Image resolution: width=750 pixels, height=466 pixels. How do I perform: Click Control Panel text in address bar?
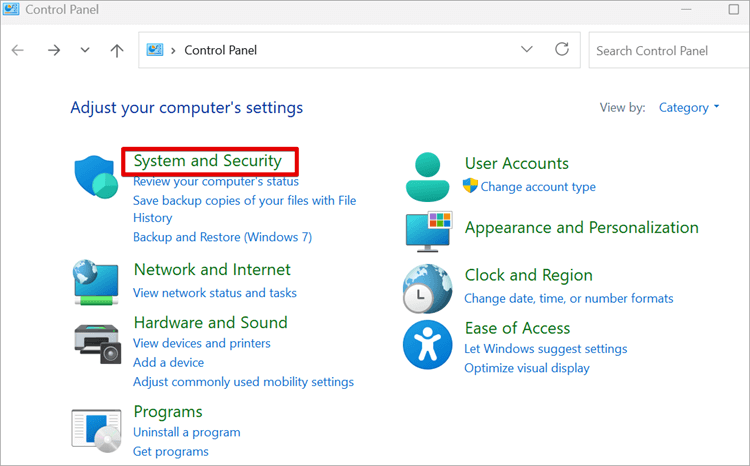221,50
